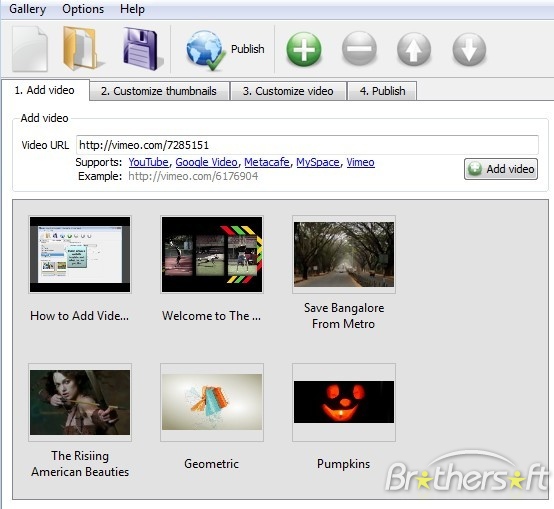Select the Pumpkins video thumbnail
This screenshot has width=554, height=509.
pyautogui.click(x=344, y=402)
